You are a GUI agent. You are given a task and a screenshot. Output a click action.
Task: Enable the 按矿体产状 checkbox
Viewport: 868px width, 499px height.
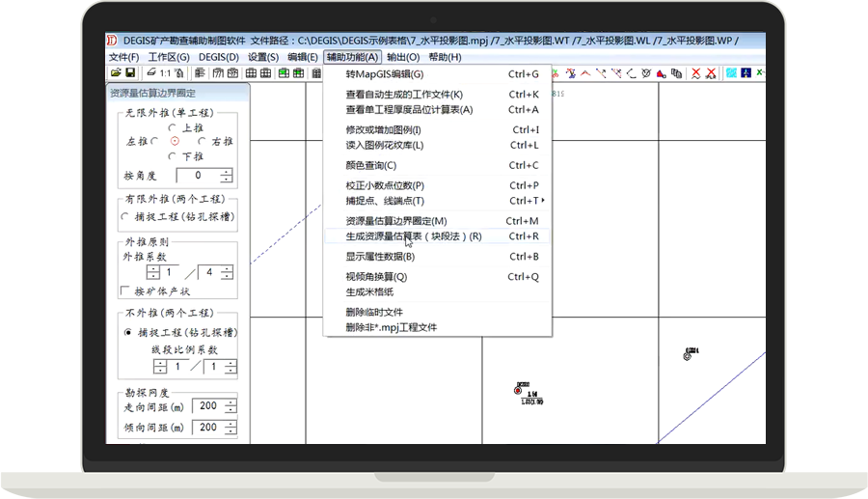(x=124, y=291)
